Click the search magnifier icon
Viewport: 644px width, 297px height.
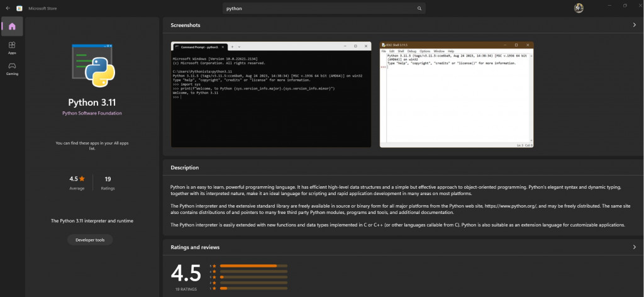coord(419,8)
